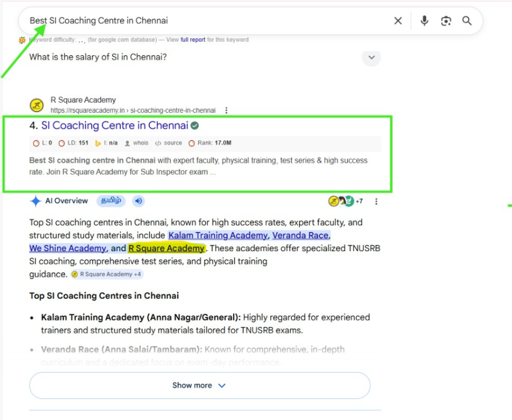Open the 'full report' link

[x=193, y=40]
